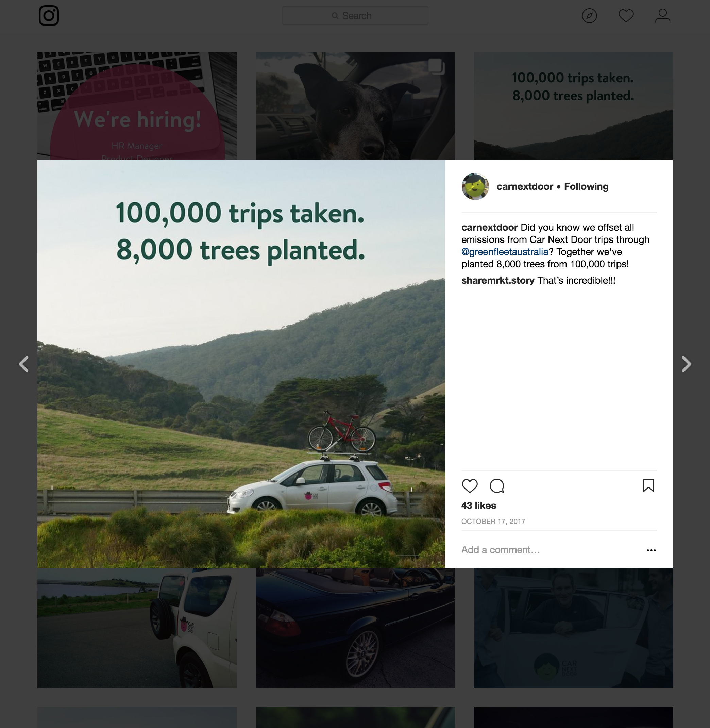
Task: Open the Explore compass icon
Action: [589, 16]
